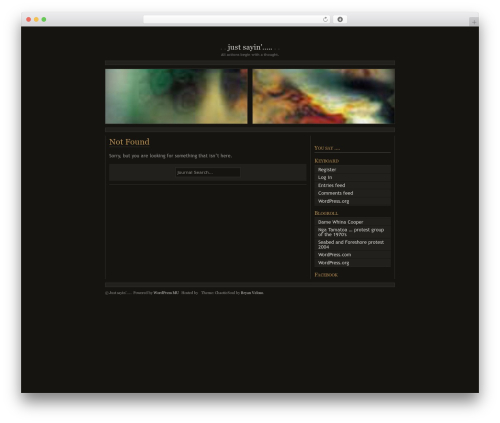500x423 pixels.
Task: Click the 'You say ....' sidebar heading
Action: click(327, 148)
